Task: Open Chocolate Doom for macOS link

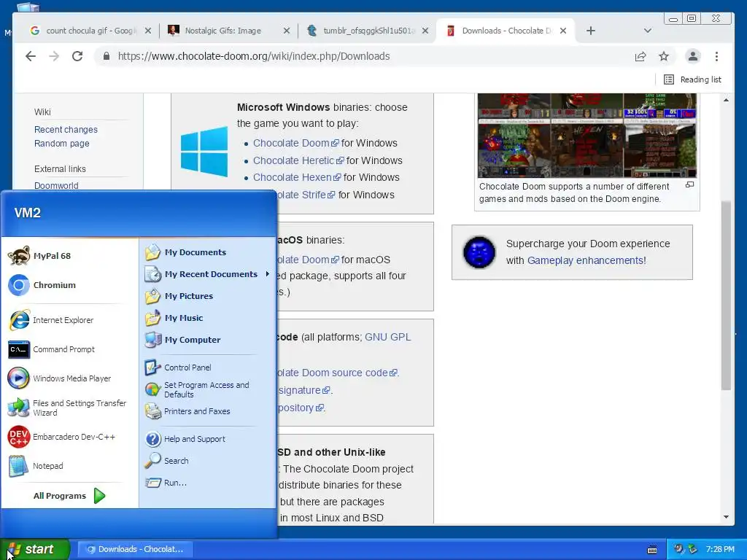Action: click(309, 260)
